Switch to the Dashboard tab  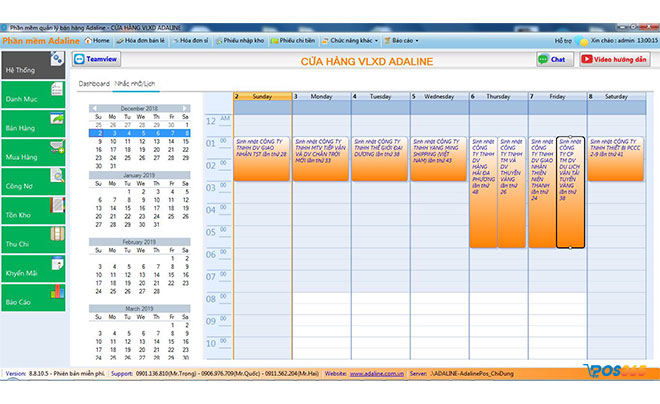pyautogui.click(x=94, y=84)
